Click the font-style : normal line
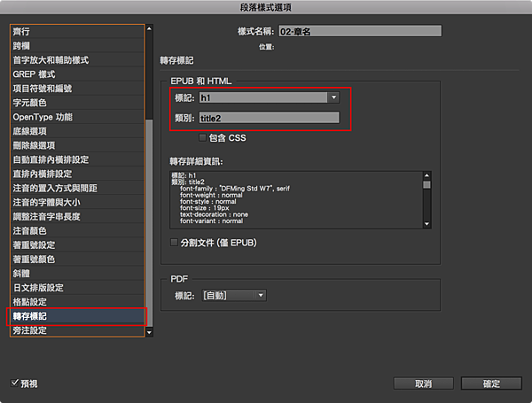This screenshot has width=532, height=403. pyautogui.click(x=208, y=202)
